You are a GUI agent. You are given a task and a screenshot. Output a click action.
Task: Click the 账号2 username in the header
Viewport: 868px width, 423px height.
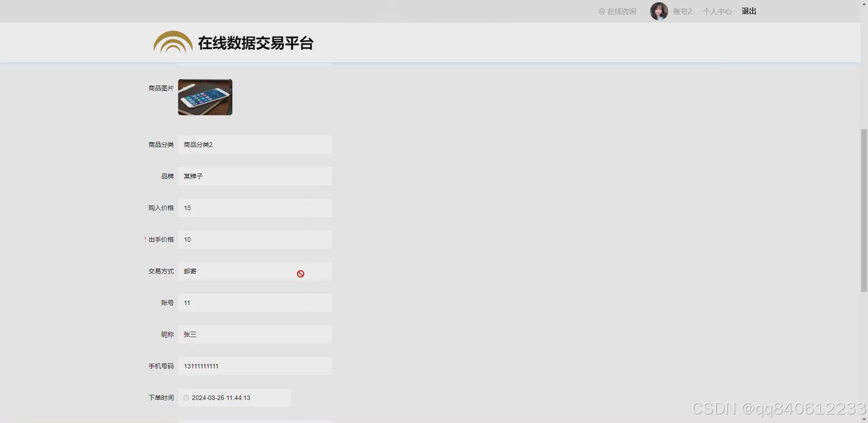(x=683, y=11)
